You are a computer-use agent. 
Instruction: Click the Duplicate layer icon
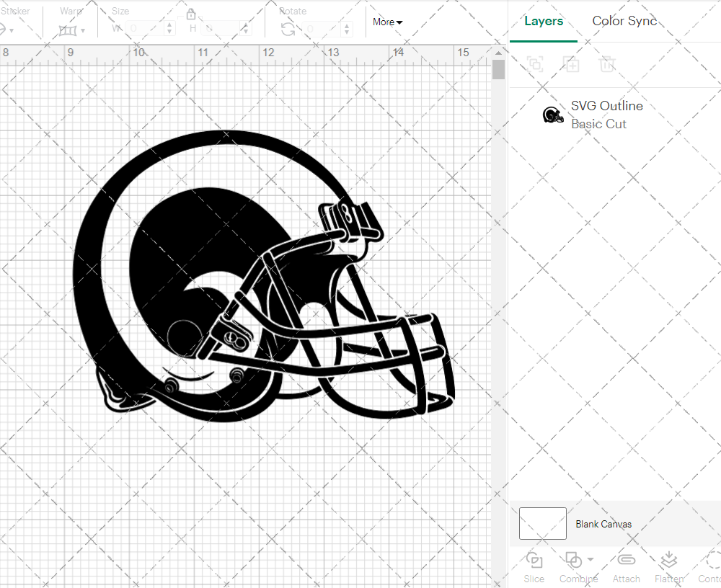(x=571, y=64)
